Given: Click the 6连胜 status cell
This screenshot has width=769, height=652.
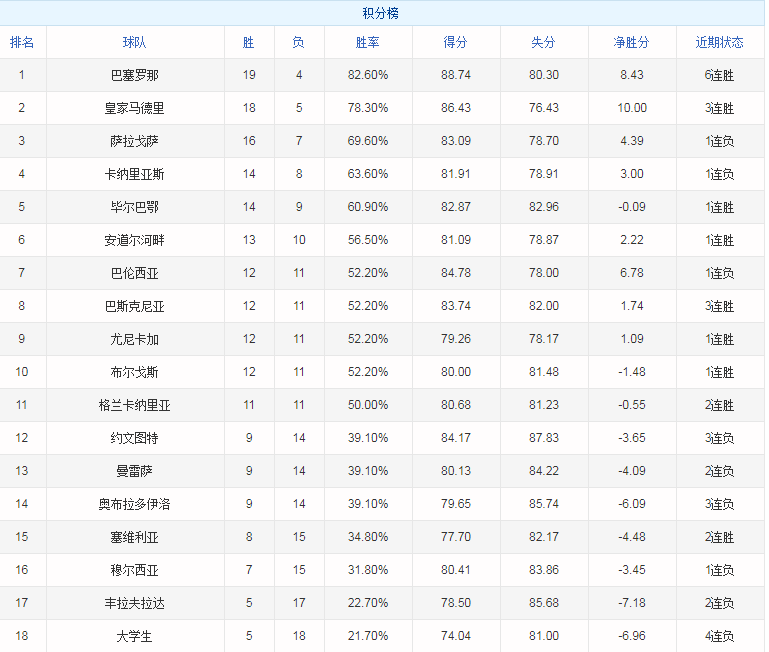Looking at the screenshot, I should (x=719, y=75).
